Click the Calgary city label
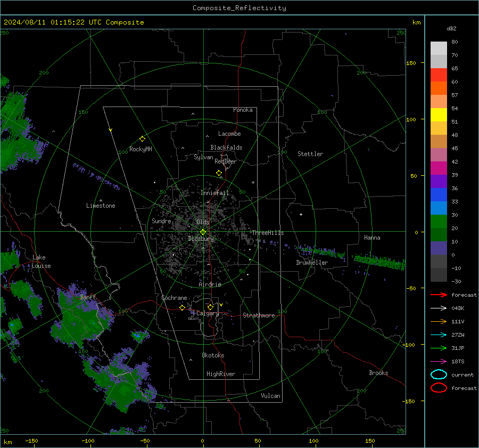The height and width of the screenshot is (448, 479). (208, 313)
